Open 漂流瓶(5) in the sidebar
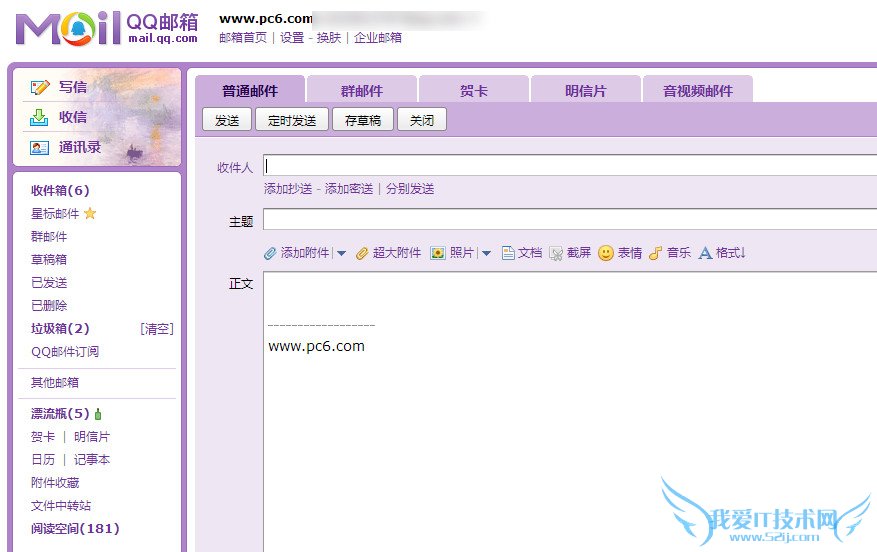This screenshot has height=552, width=877. [x=60, y=414]
